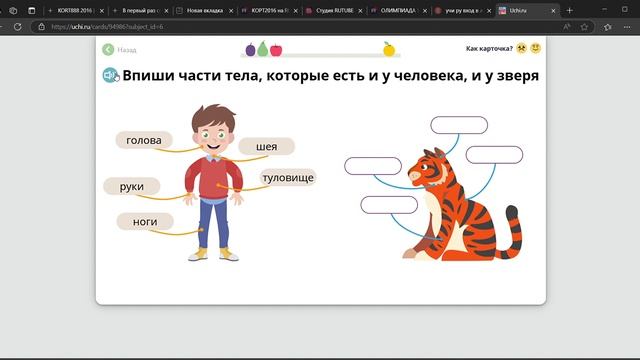The height and width of the screenshot is (360, 640).
Task: Add page to favorites star icon
Action: click(x=584, y=27)
